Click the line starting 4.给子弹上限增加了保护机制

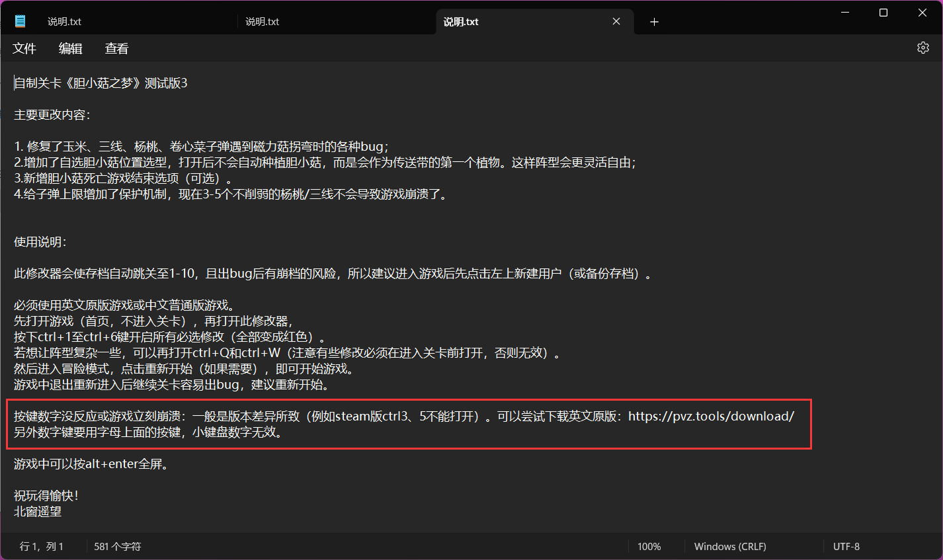tap(230, 194)
